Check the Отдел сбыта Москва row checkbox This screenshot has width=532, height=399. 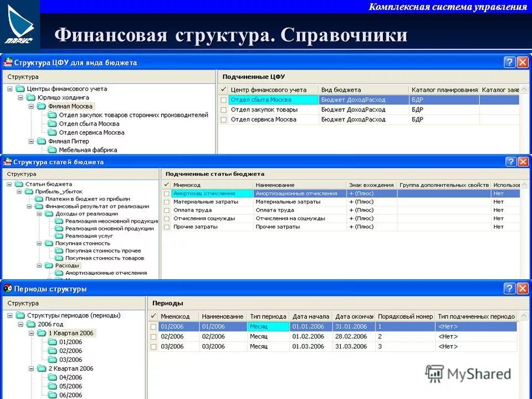pos(224,100)
